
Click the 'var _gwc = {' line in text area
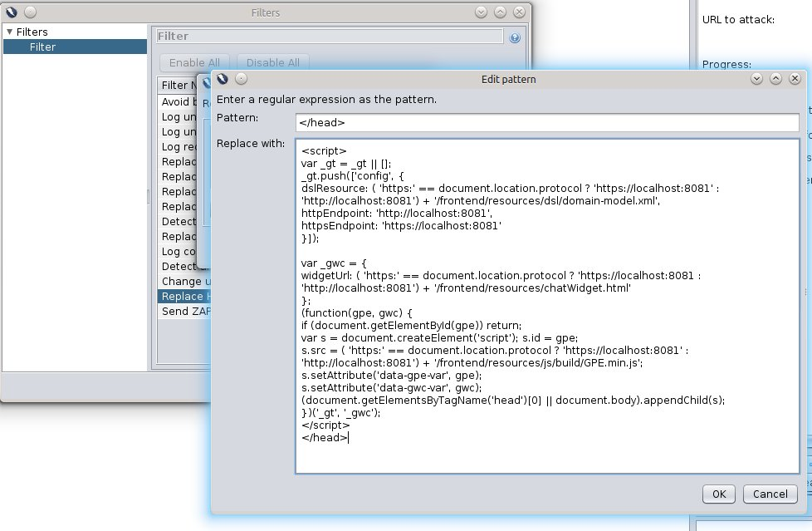click(334, 263)
